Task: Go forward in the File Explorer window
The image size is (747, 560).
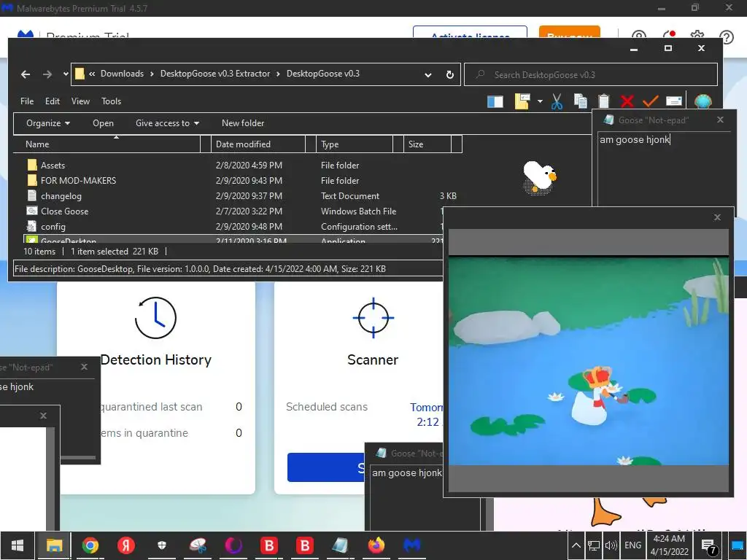Action: point(47,74)
